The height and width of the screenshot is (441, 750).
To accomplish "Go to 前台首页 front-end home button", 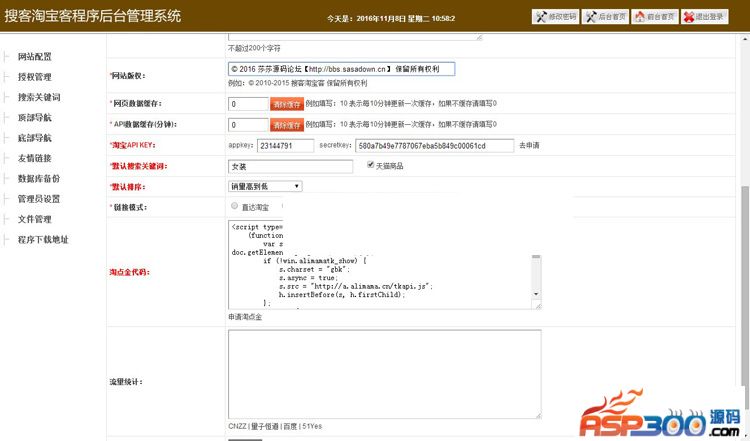I will (655, 17).
